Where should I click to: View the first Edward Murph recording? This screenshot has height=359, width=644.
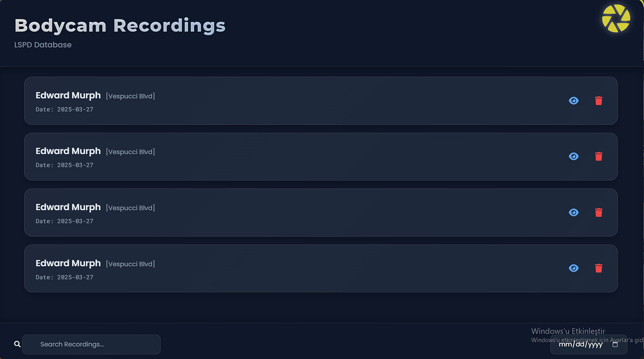pyautogui.click(x=574, y=101)
